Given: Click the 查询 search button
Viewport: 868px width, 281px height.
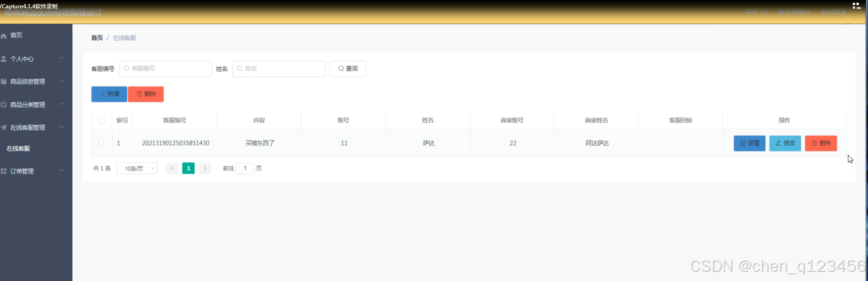Looking at the screenshot, I should pos(348,68).
